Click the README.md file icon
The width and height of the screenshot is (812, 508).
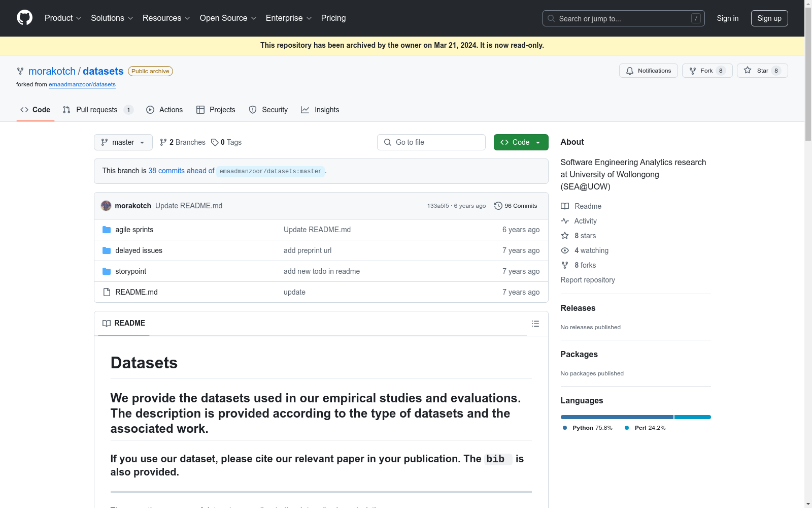click(107, 292)
